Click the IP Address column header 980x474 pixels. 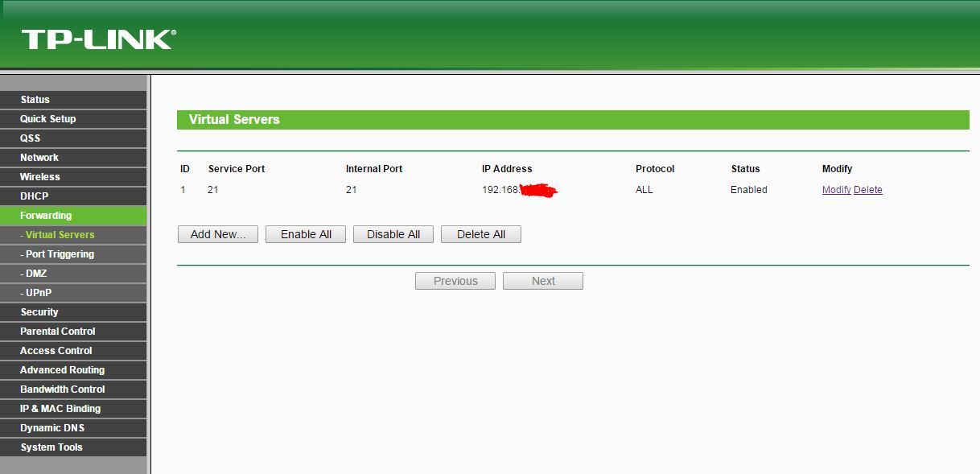[x=507, y=169]
